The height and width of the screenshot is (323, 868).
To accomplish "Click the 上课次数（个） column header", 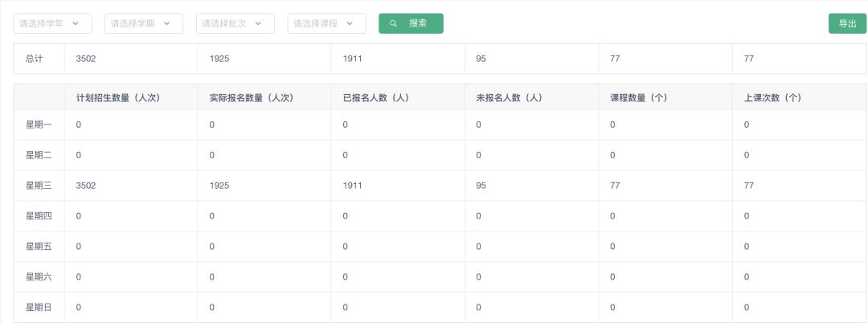I will coord(773,98).
